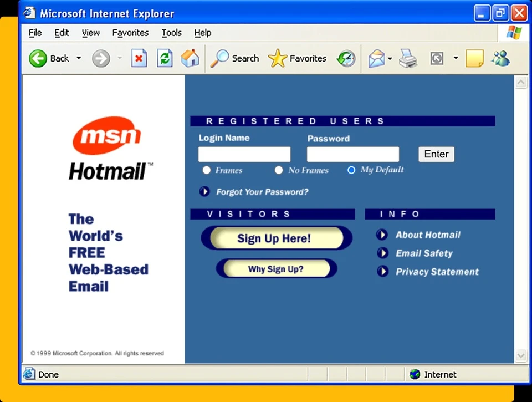Expand the Mail icon dropdown

click(390, 58)
